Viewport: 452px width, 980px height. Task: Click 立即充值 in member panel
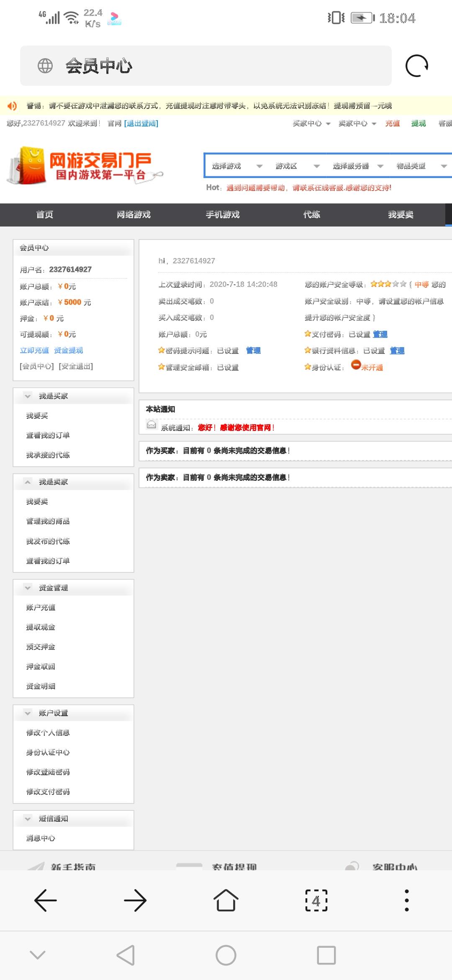(x=34, y=350)
